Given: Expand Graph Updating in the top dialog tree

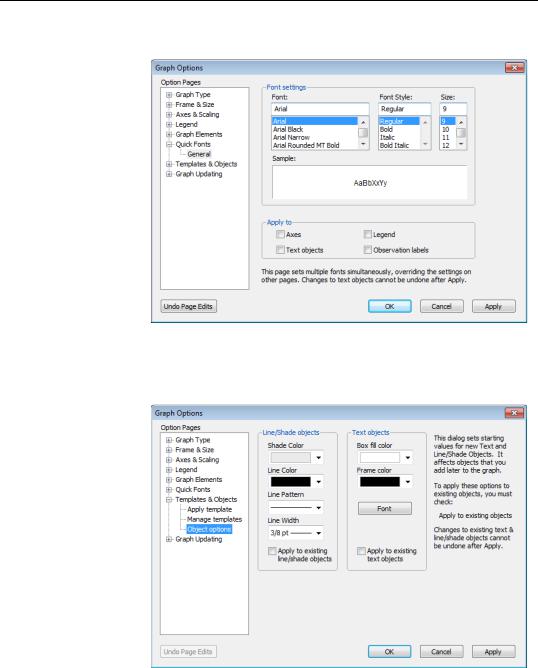Looking at the screenshot, I should point(169,174).
